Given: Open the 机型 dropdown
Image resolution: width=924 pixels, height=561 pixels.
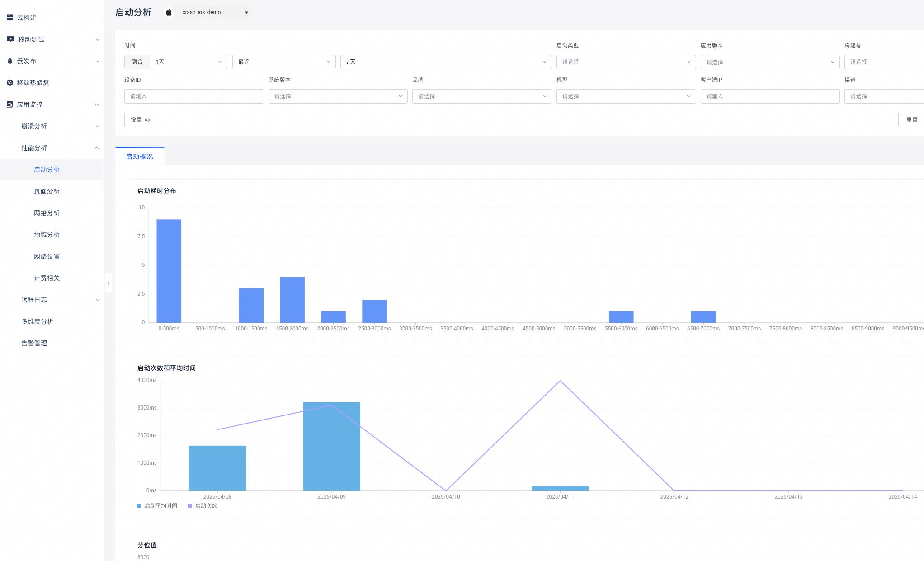Looking at the screenshot, I should (x=626, y=96).
